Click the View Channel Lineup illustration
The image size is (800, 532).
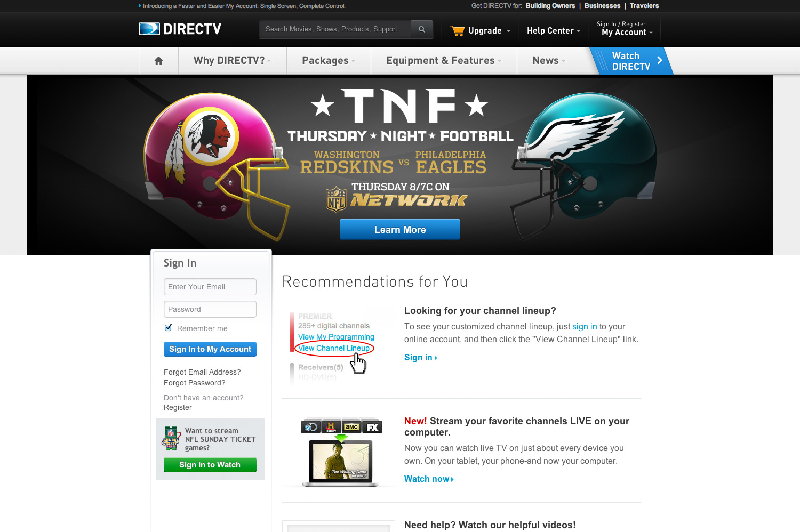click(x=334, y=346)
